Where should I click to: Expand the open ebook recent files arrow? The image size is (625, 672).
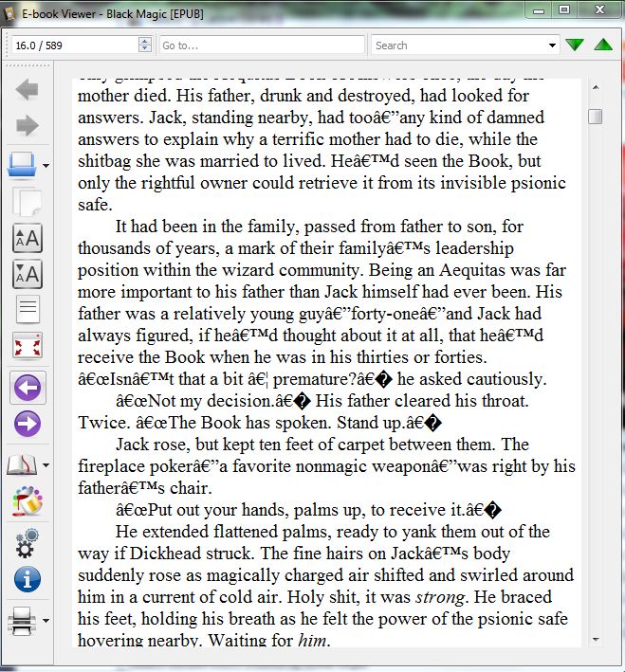pos(46,166)
